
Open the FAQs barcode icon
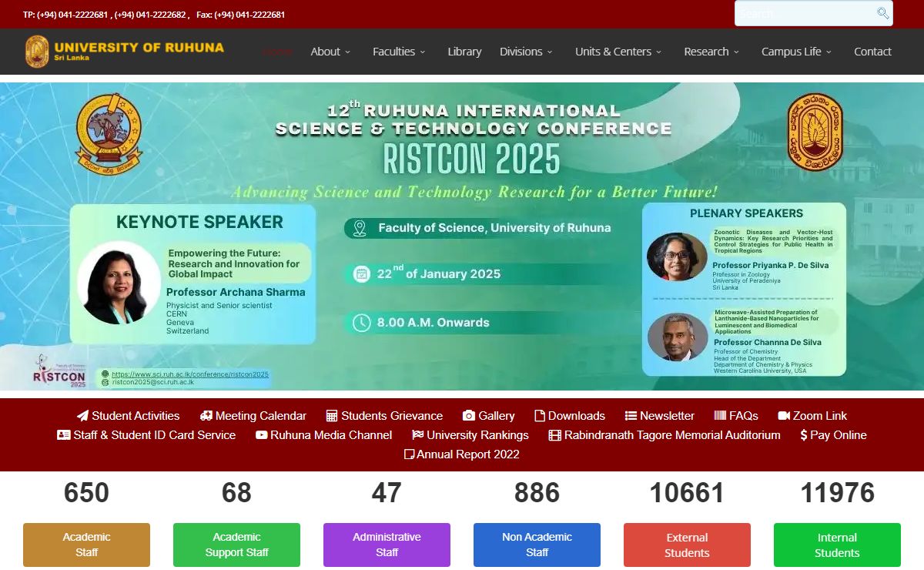[x=720, y=416]
